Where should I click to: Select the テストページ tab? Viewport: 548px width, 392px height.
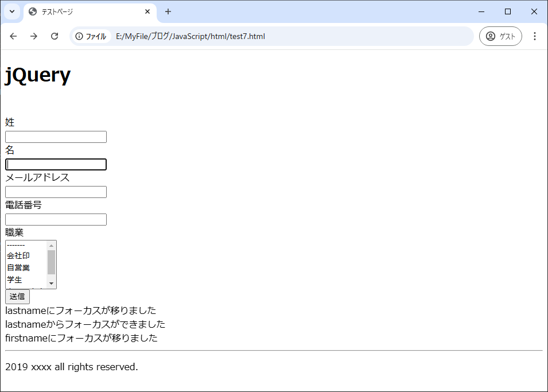pyautogui.click(x=90, y=12)
